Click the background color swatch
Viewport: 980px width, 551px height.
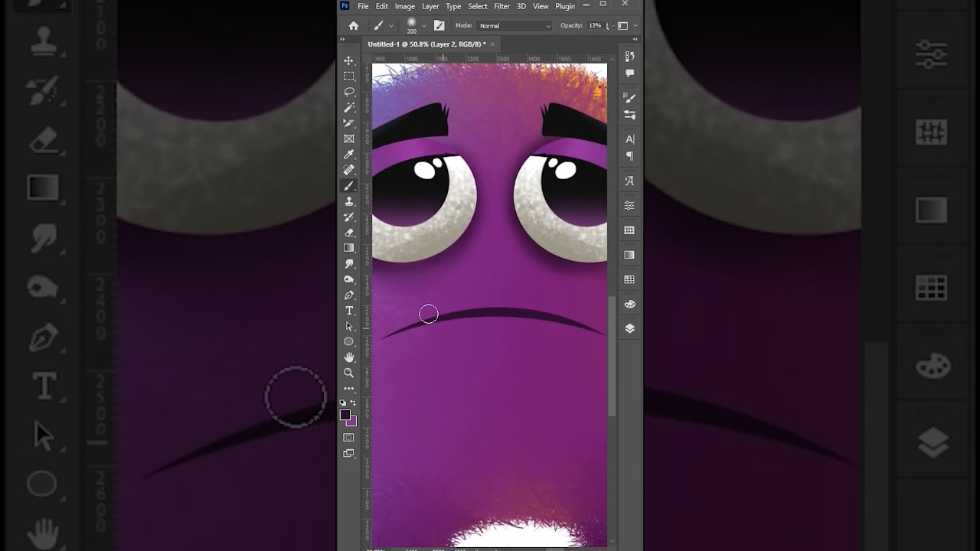click(352, 421)
